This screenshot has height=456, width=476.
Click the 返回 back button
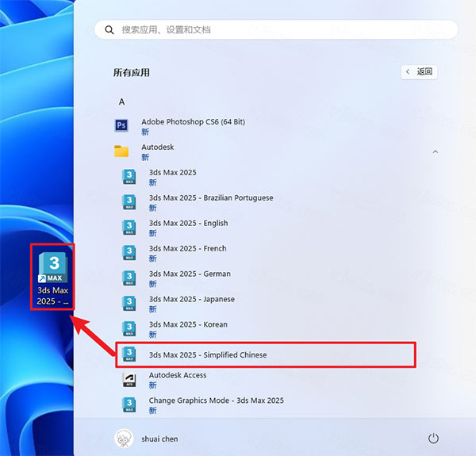tap(420, 71)
